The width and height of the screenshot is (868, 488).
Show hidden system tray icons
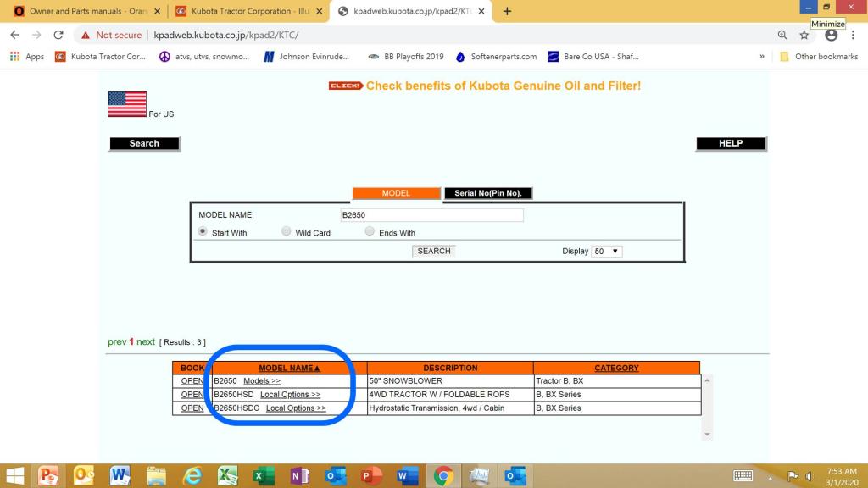(x=770, y=477)
